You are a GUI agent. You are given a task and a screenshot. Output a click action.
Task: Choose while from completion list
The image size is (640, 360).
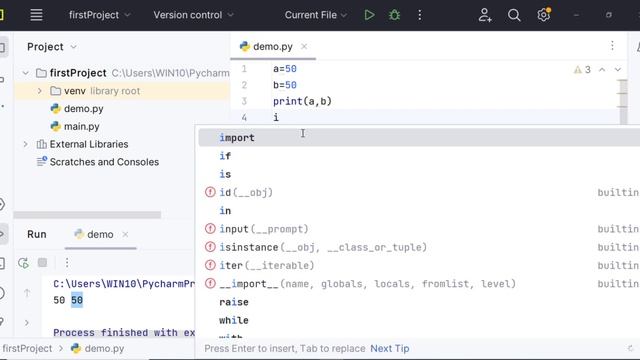pyautogui.click(x=419, y=320)
